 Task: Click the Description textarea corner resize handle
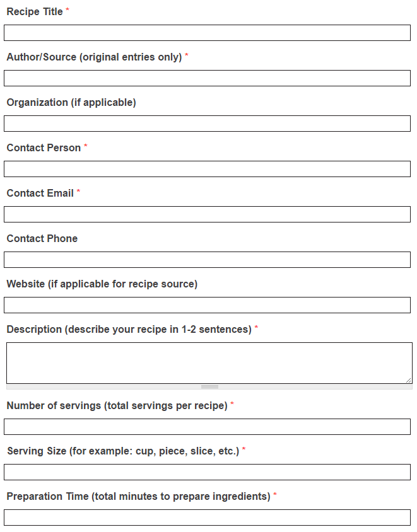(409, 380)
